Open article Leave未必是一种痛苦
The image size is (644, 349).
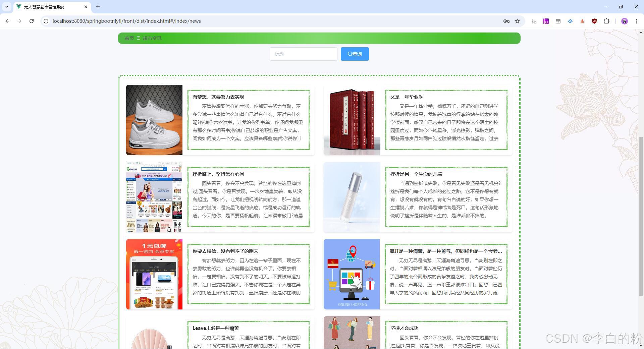click(216, 328)
